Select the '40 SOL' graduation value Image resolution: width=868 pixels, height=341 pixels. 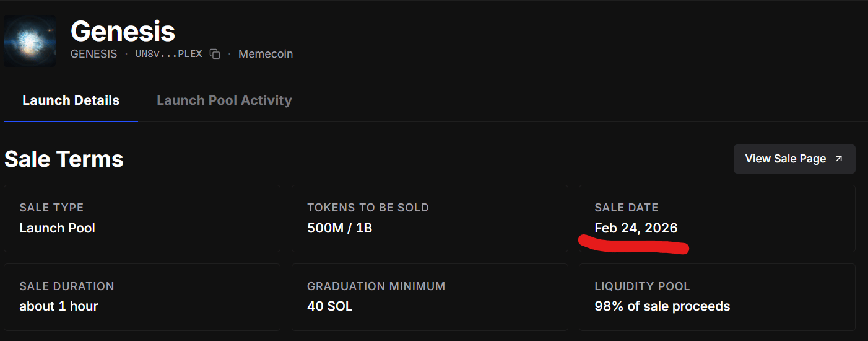click(329, 306)
